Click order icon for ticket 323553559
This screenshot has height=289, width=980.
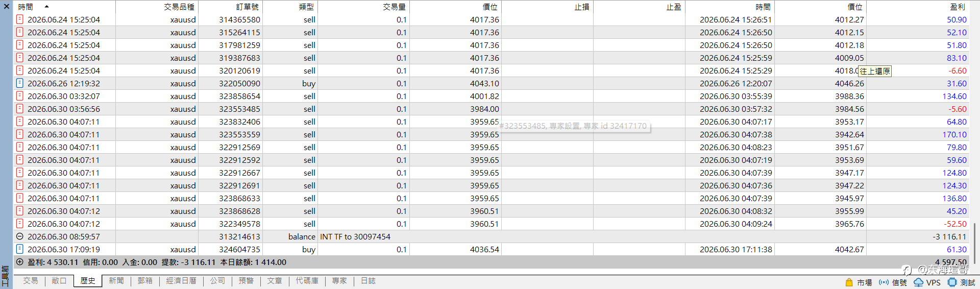point(20,134)
